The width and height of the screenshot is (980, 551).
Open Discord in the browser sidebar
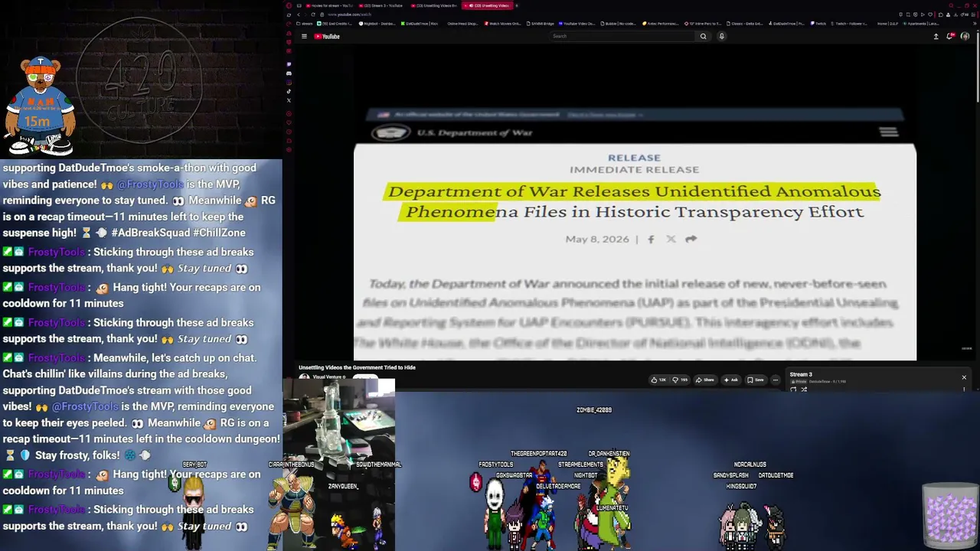(289, 73)
